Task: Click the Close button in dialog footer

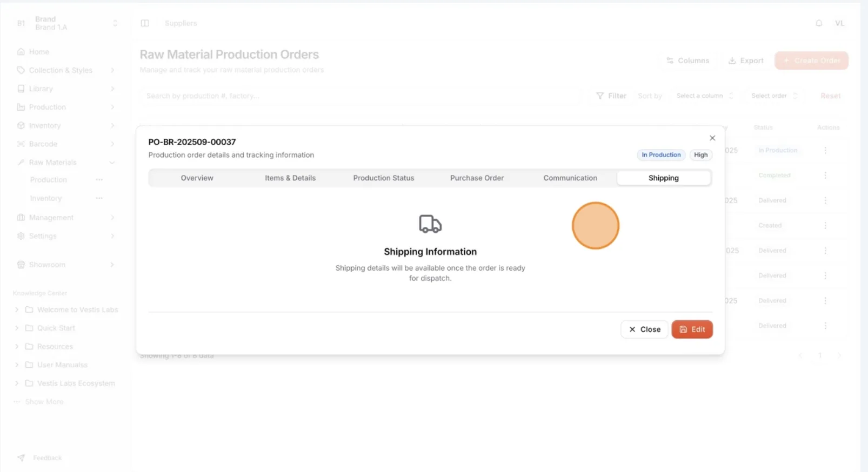Action: tap(644, 329)
